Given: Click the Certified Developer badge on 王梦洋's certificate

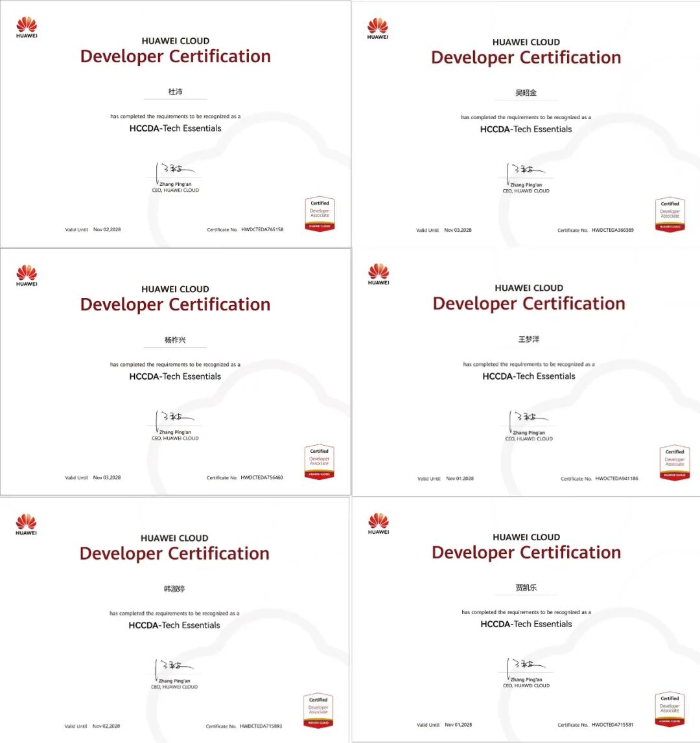Looking at the screenshot, I should [x=674, y=463].
